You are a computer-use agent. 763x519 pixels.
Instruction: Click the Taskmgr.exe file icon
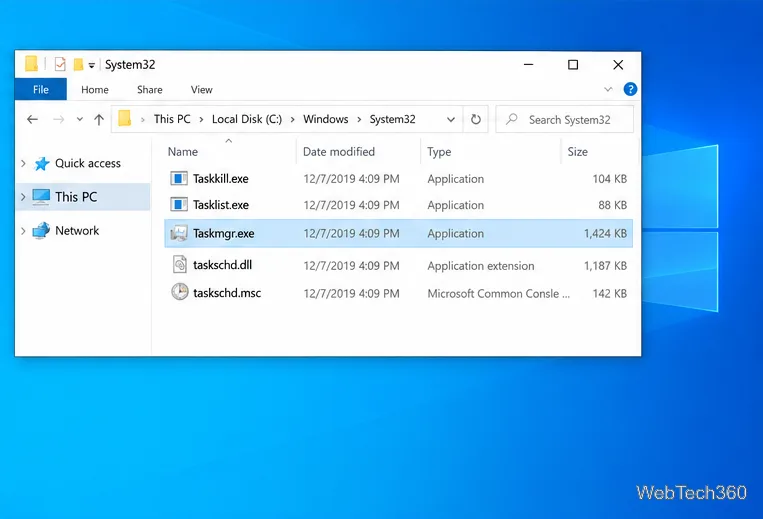(179, 233)
